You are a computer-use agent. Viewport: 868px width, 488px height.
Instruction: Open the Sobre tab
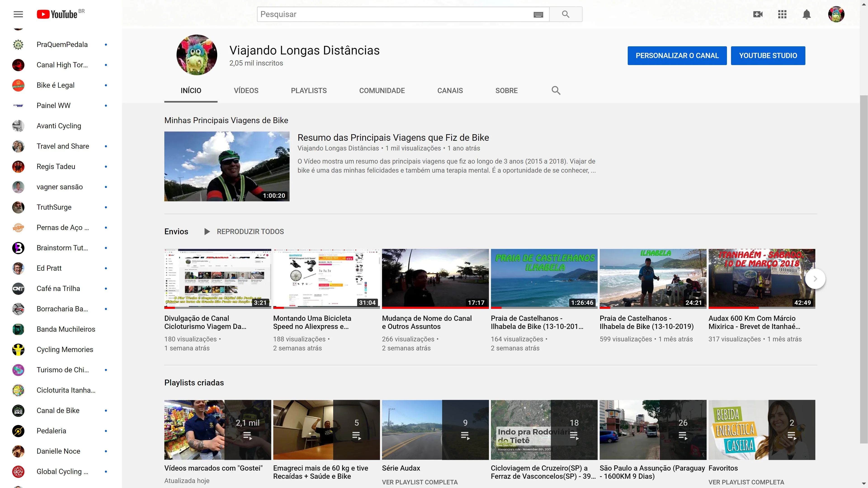506,90
